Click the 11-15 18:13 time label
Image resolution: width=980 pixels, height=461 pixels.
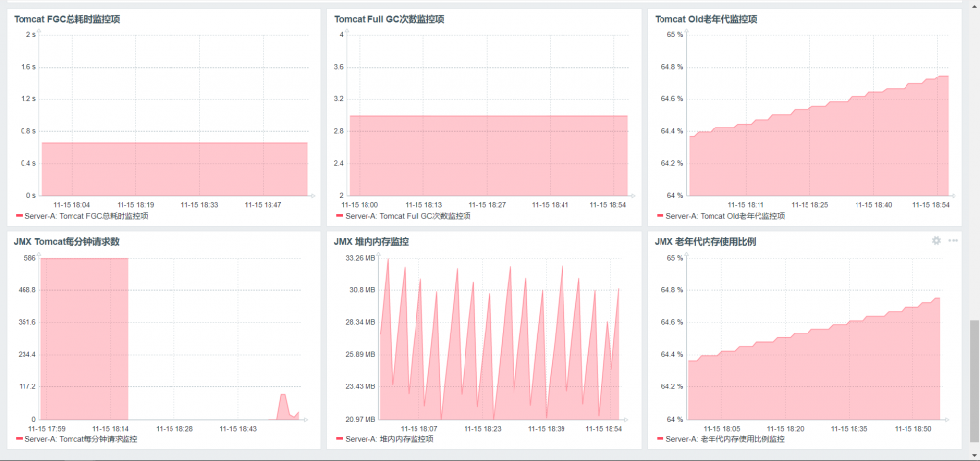423,205
